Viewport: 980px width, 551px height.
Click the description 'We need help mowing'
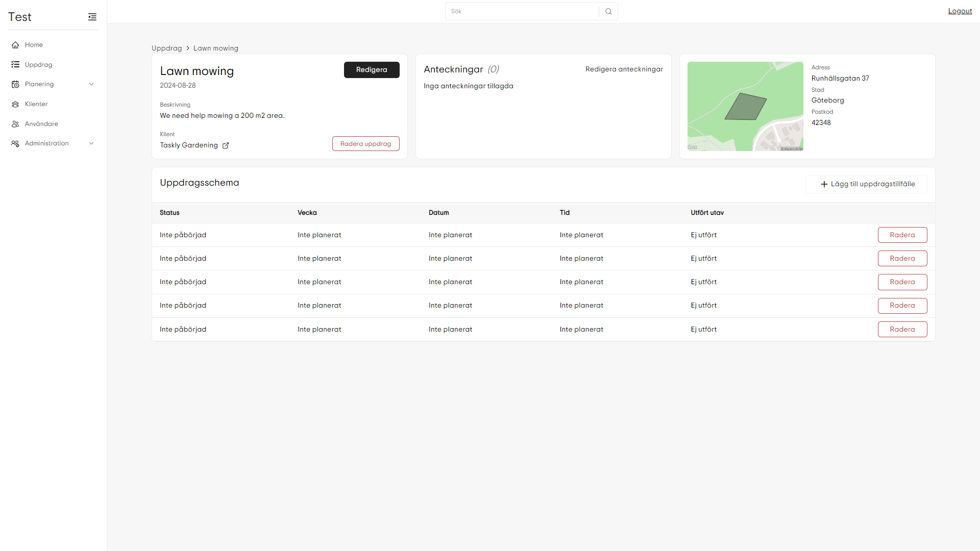(x=222, y=116)
